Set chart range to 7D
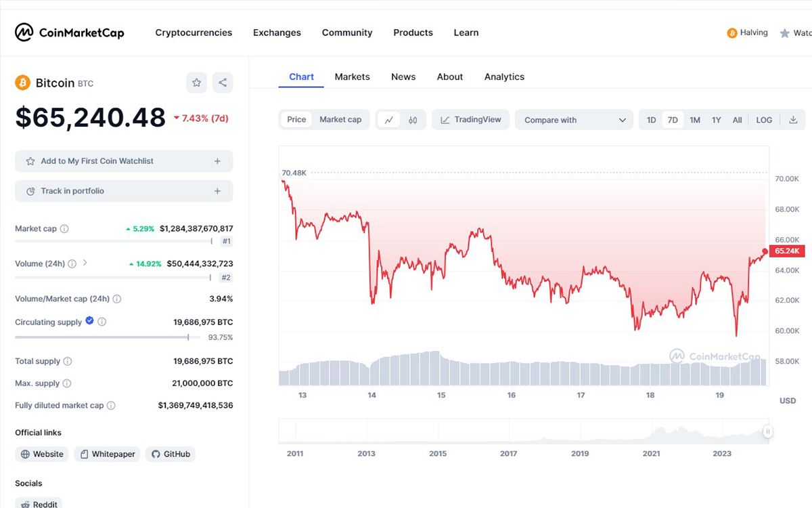812x508 pixels. point(673,120)
